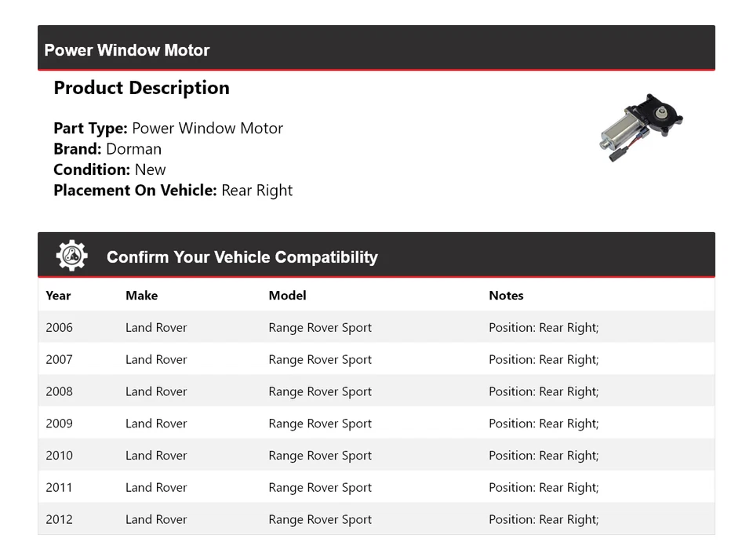Click the Brand: Dorman text

click(107, 149)
